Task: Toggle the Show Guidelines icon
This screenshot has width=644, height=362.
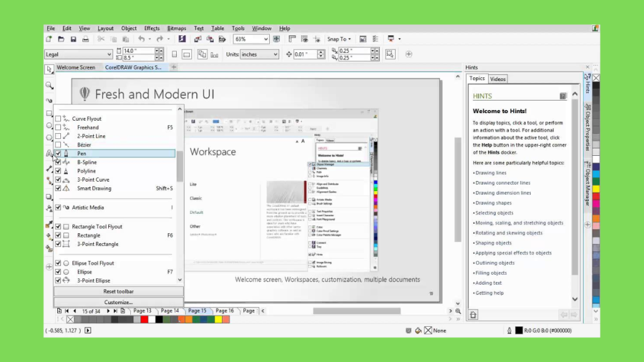Action: (x=317, y=39)
